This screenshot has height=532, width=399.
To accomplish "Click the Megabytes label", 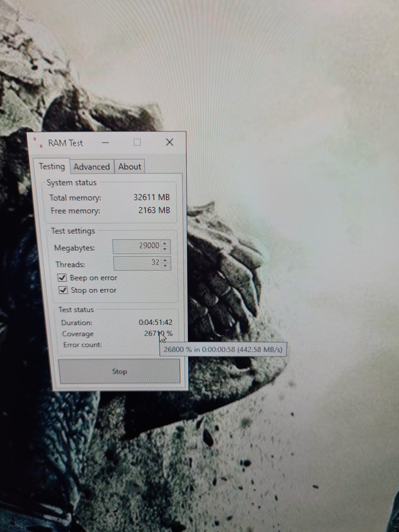I will (x=74, y=248).
